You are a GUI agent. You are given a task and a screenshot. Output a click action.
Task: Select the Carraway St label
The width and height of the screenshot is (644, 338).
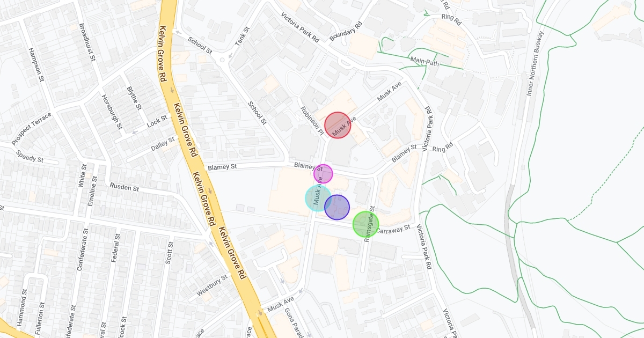coord(393,229)
